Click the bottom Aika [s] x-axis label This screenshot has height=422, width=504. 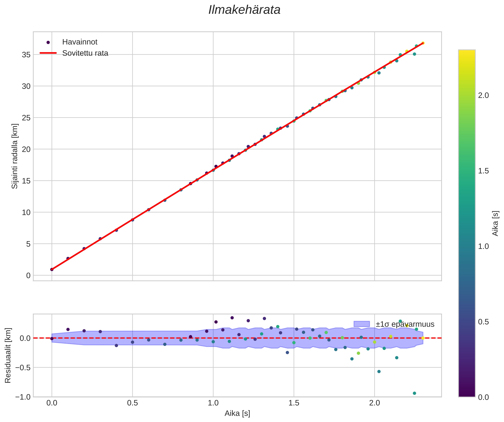point(237,413)
